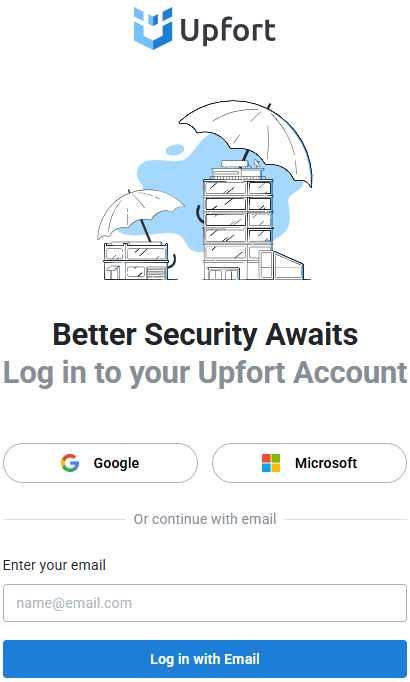
Task: Click the small storefront building illustration
Action: (136, 261)
